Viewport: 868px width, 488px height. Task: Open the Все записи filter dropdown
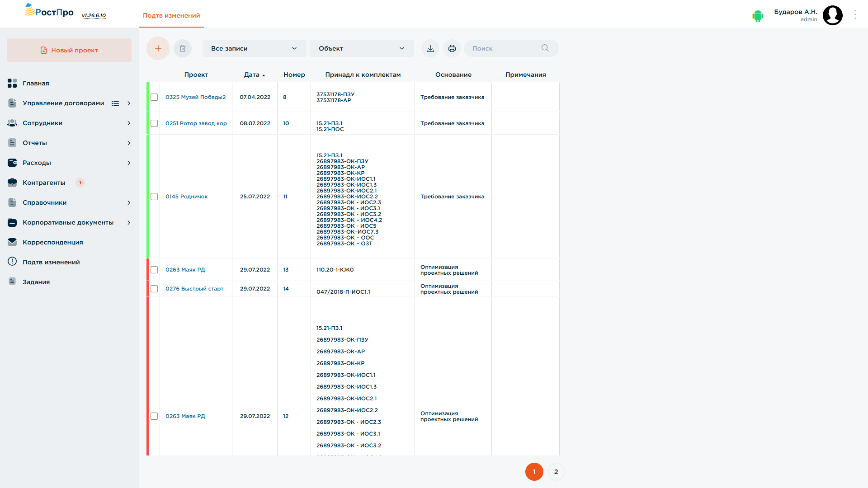[x=255, y=48]
